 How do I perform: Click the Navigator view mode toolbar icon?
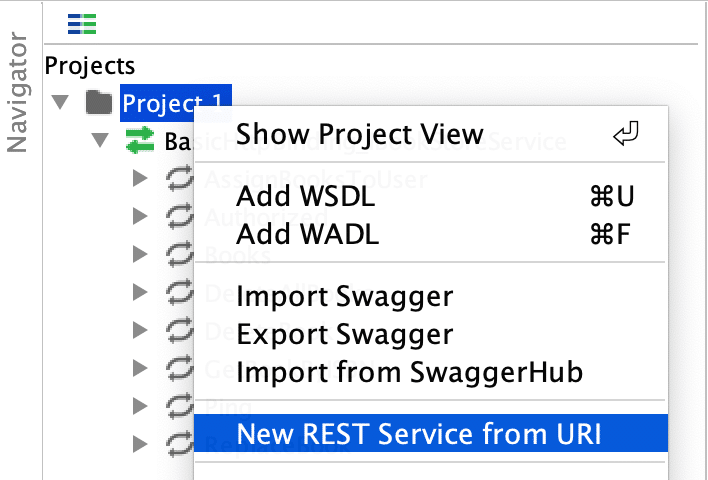(82, 24)
